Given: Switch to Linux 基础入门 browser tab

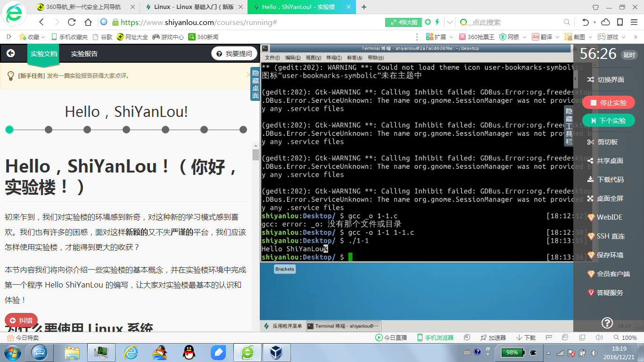Looking at the screenshot, I should point(194,7).
